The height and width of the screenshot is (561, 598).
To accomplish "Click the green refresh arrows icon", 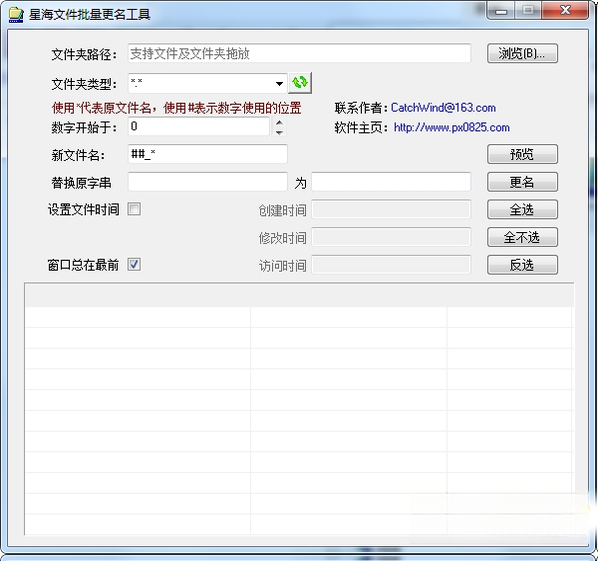I will 300,83.
